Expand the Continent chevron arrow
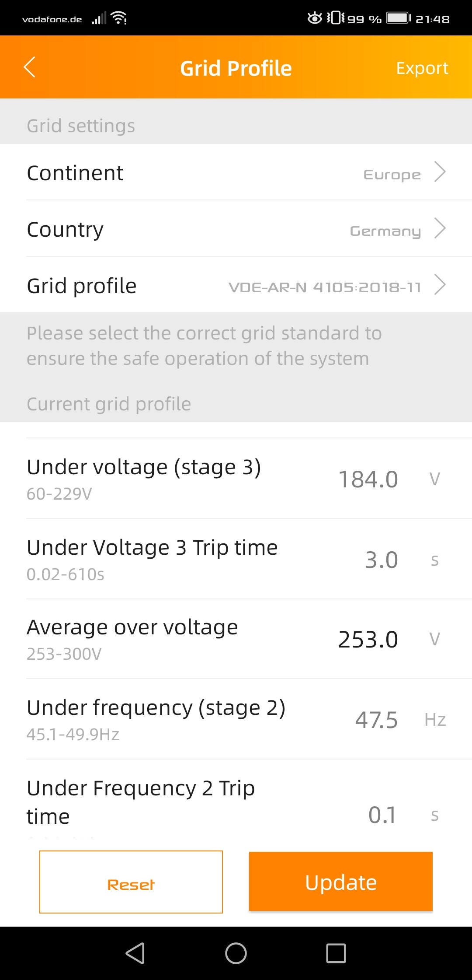Screen dimensions: 472x980 440,172
